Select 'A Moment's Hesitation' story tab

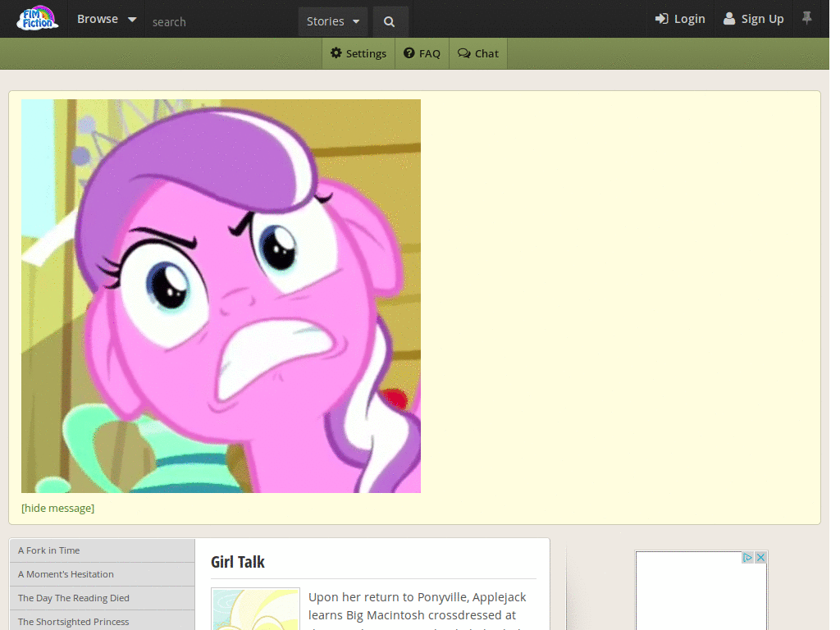[x=102, y=574]
